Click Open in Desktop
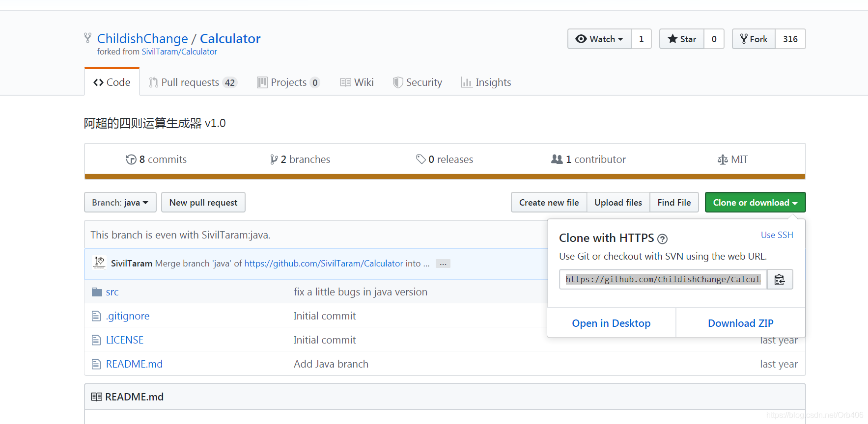This screenshot has width=868, height=424. (611, 323)
